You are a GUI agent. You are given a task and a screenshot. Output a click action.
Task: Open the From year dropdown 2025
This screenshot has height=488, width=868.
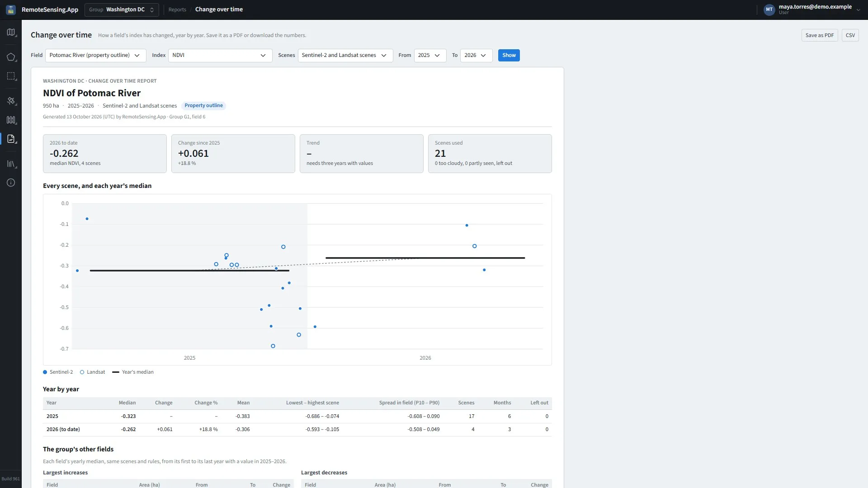point(430,55)
